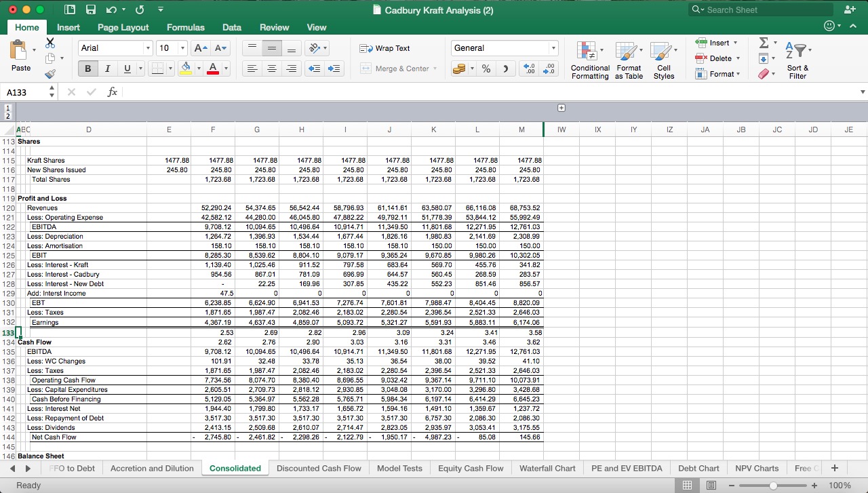Add a new sheet with the plus button
This screenshot has width=868, height=493.
click(835, 468)
